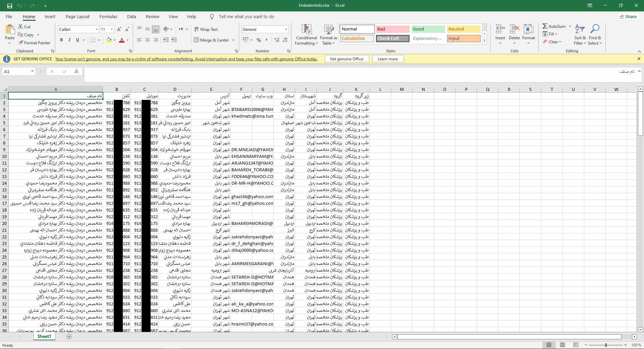This screenshot has height=349, width=644.
Task: Open the Page Layout ribbon tab
Action: click(x=77, y=17)
